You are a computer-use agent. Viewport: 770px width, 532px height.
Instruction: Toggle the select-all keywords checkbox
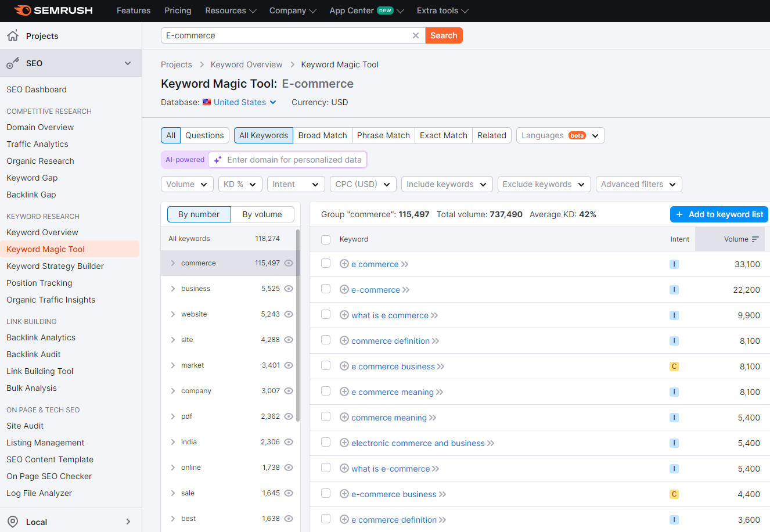click(x=326, y=239)
